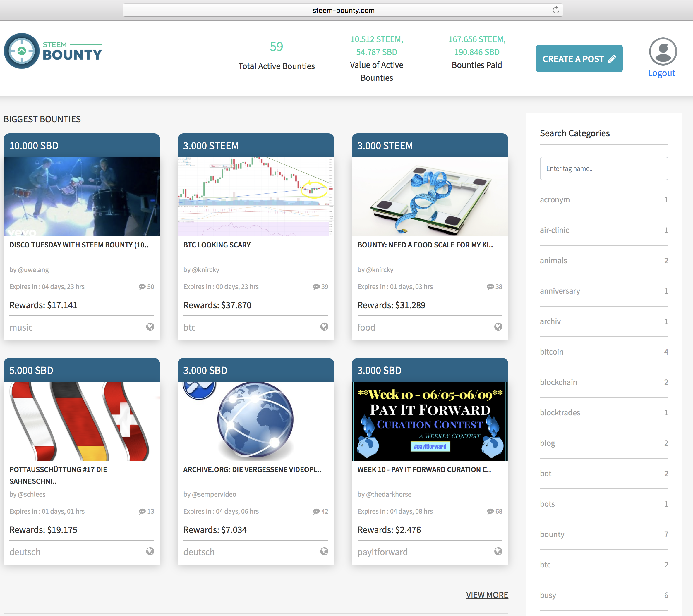693x616 pixels.
Task: Open the comment bubble on BTC LOOKING SCARY
Action: (x=316, y=286)
